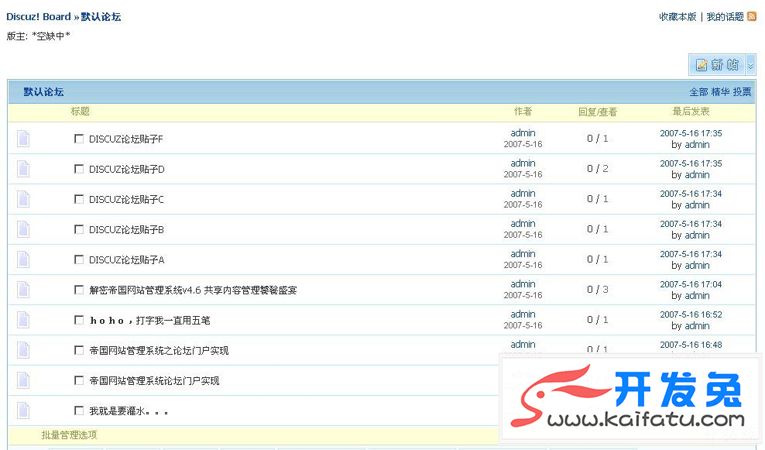Click thread icon for 我就是要灌水 row
Image resolution: width=765 pixels, height=450 pixels.
click(23, 411)
